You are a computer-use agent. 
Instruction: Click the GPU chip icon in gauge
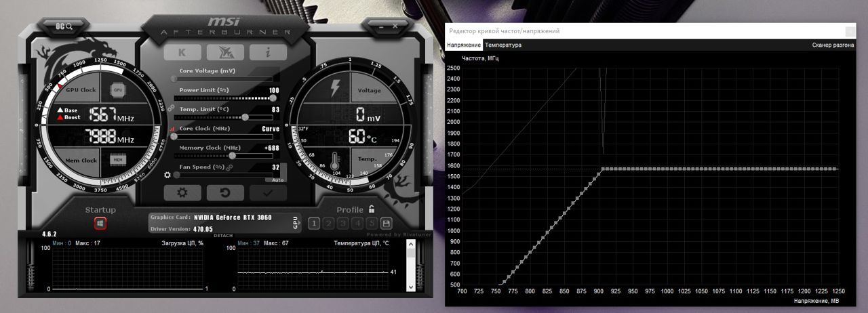point(117,89)
